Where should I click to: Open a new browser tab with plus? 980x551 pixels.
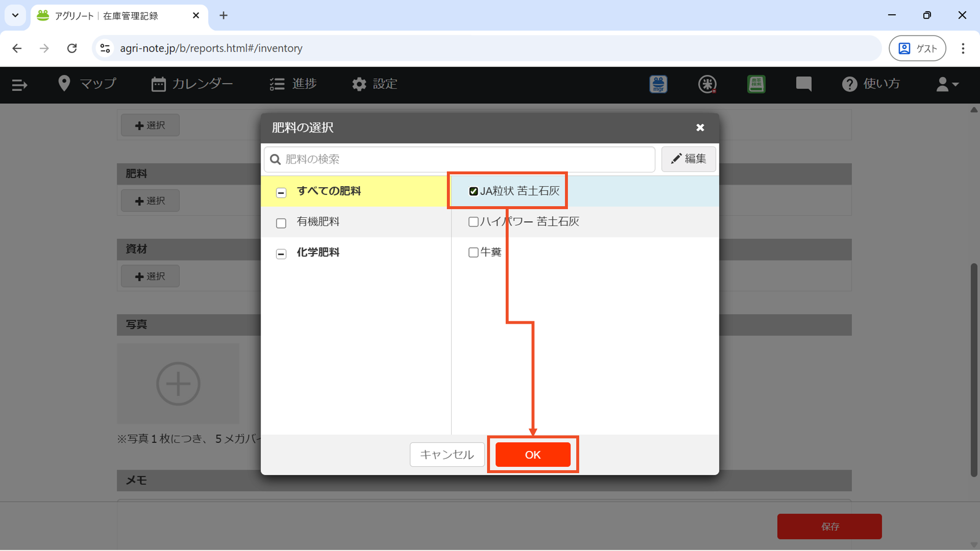223,16
